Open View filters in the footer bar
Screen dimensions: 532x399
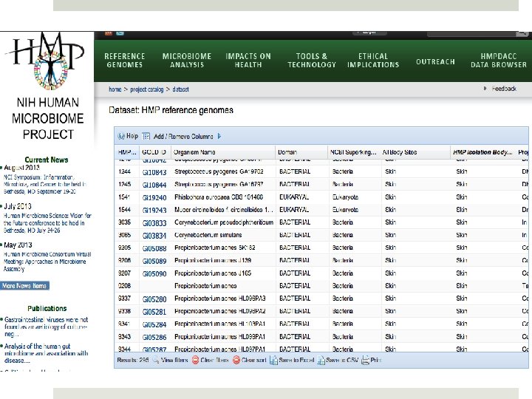pyautogui.click(x=171, y=360)
